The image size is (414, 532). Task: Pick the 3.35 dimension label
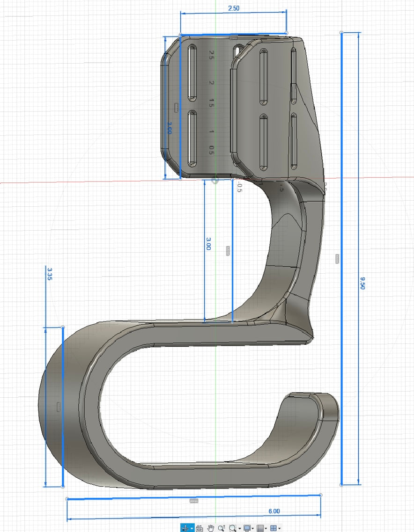click(50, 274)
